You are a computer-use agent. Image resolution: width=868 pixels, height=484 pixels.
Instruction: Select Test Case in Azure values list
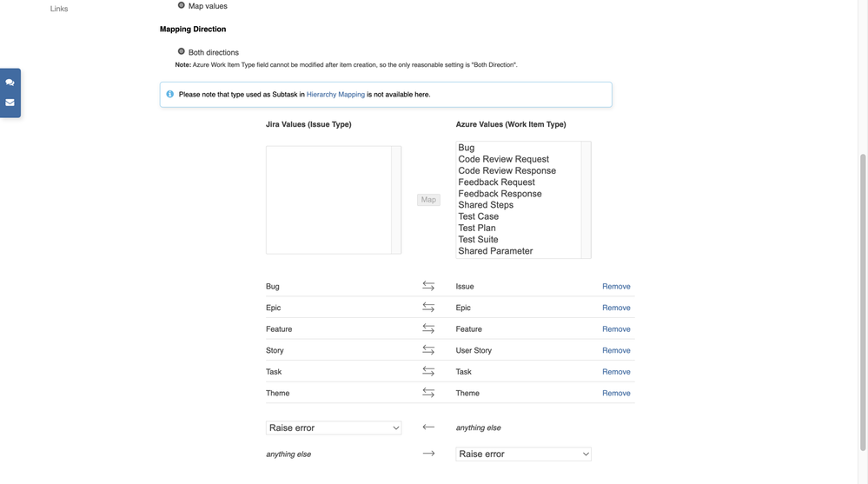[x=478, y=216]
